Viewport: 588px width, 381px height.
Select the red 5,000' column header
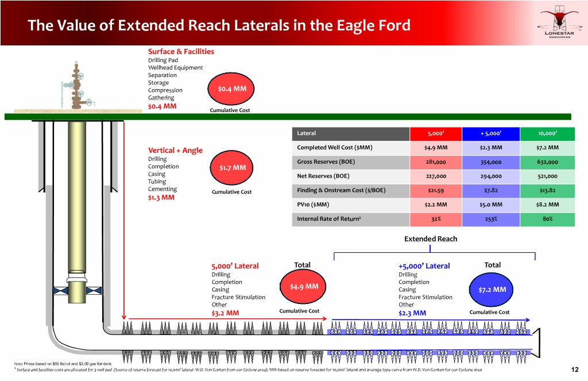point(436,134)
